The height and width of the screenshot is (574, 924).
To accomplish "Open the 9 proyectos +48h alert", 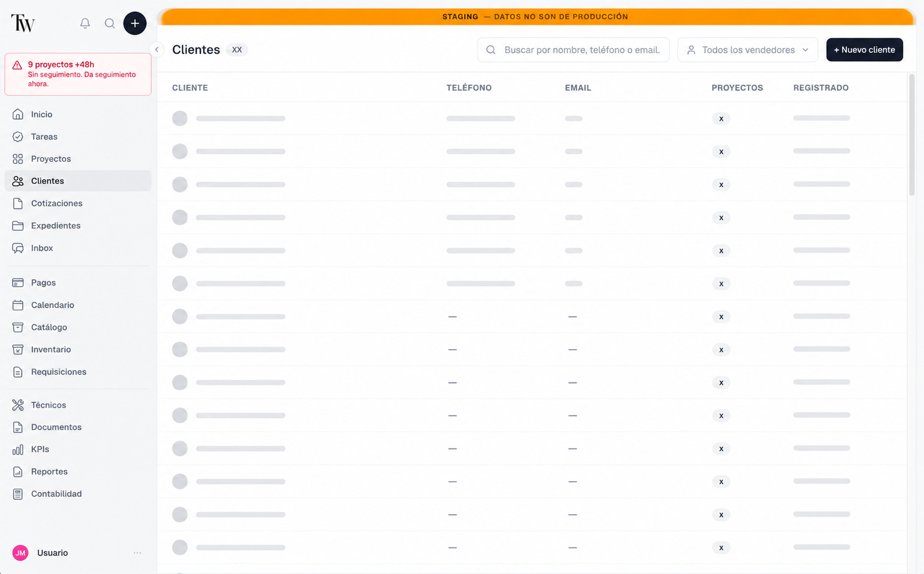I will pyautogui.click(x=78, y=74).
